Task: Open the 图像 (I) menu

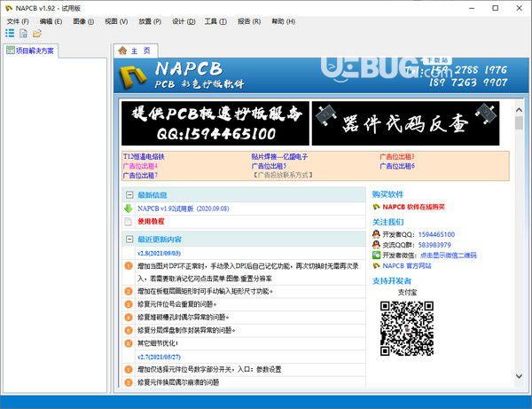Action: (83, 21)
